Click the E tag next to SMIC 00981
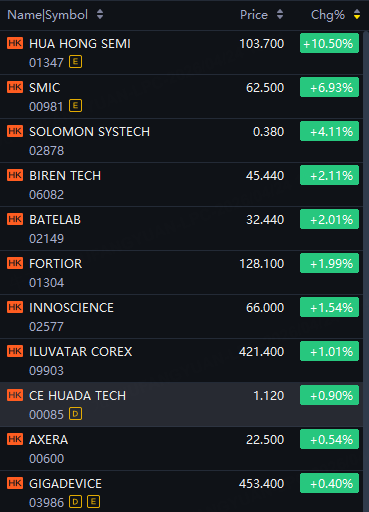The image size is (369, 512). (75, 106)
